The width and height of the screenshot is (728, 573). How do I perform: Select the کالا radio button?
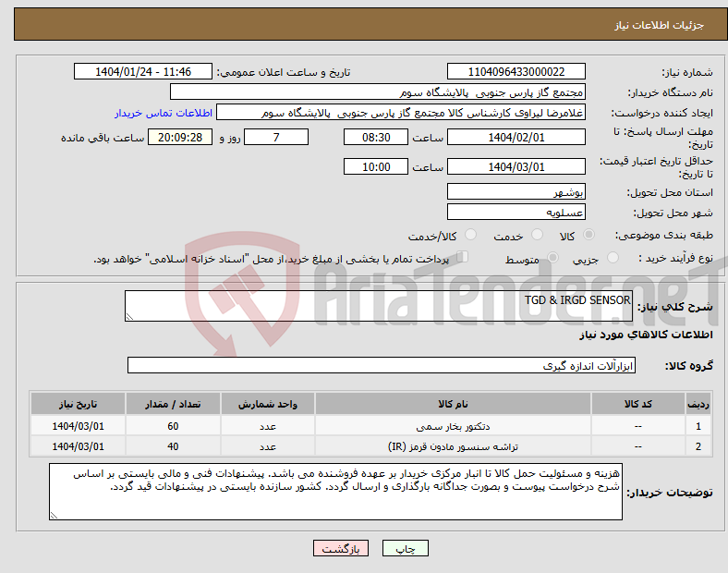pyautogui.click(x=588, y=235)
